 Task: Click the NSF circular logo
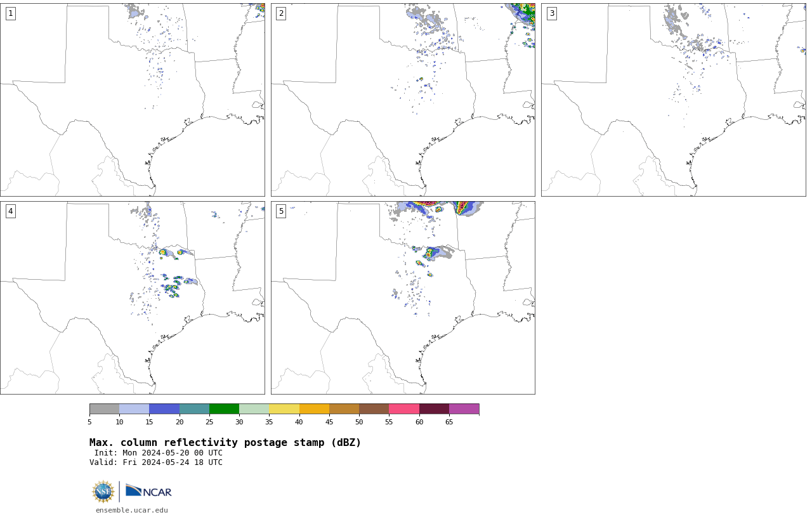pos(103,492)
